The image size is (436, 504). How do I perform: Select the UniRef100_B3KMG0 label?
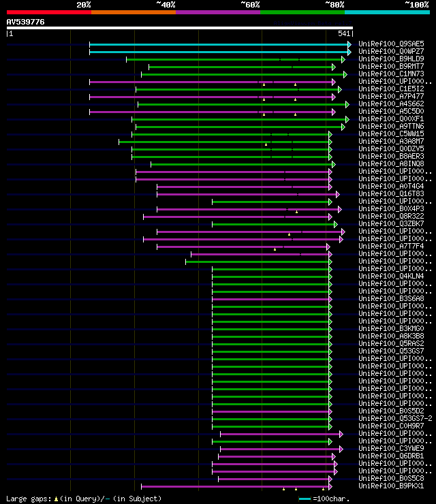pos(391,328)
